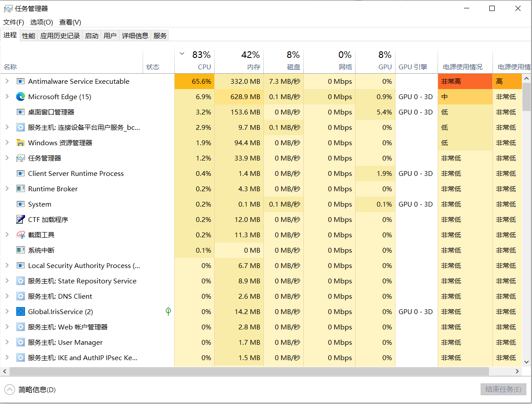This screenshot has width=532, height=404.
Task: Sort by the GPU 引擎 column header
Action: click(x=417, y=61)
